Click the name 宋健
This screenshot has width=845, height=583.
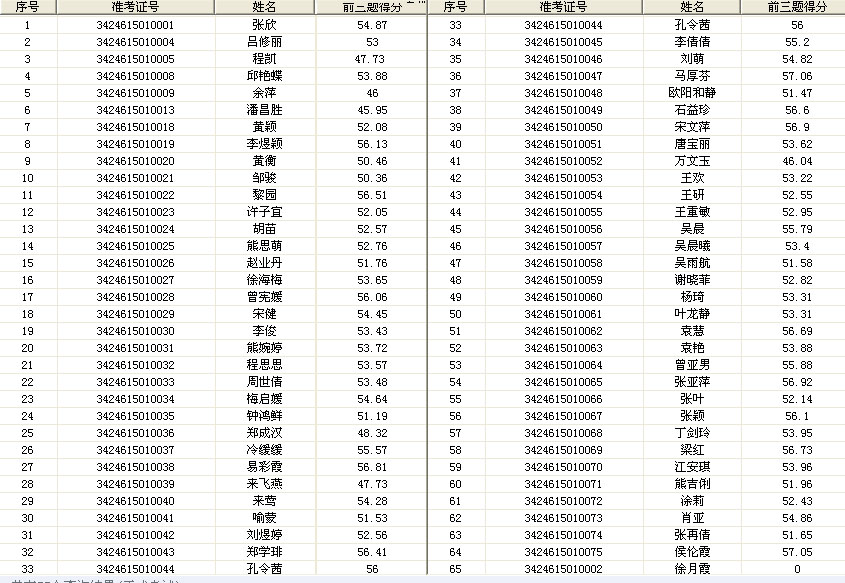pyautogui.click(x=265, y=314)
